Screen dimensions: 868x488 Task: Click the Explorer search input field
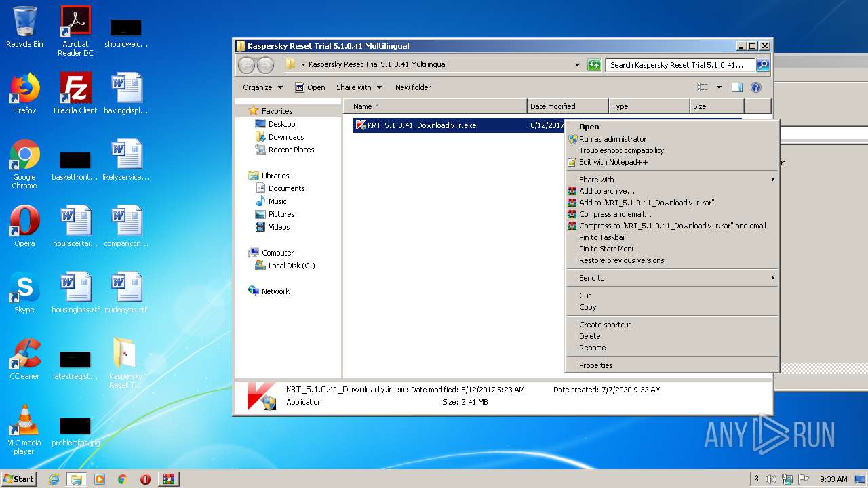click(x=681, y=65)
